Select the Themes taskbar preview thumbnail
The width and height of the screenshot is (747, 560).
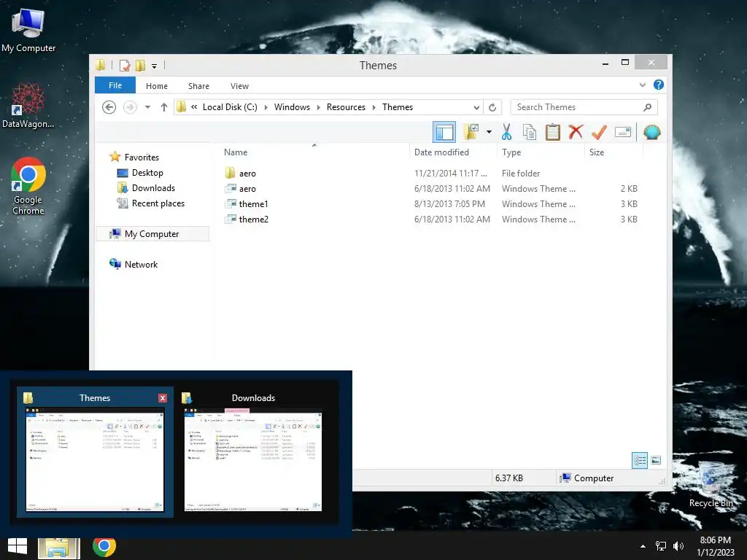click(x=95, y=451)
